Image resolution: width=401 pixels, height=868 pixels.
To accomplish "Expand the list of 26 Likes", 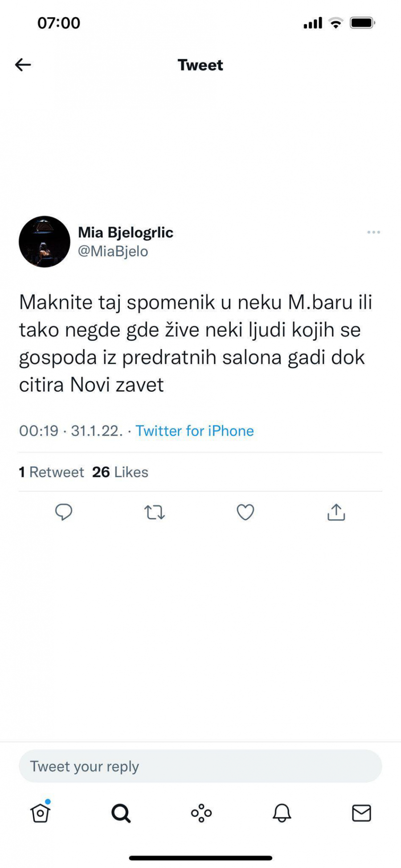I will click(x=120, y=472).
